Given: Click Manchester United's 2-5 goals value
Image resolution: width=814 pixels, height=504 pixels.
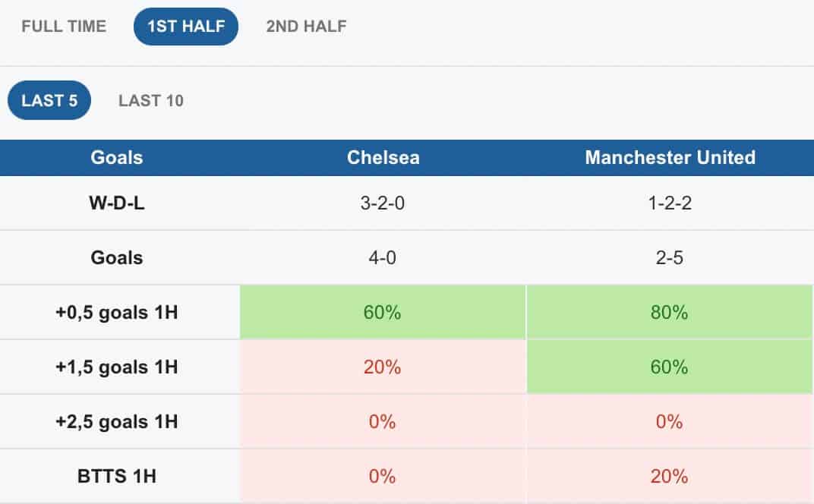Looking at the screenshot, I should (x=670, y=257).
